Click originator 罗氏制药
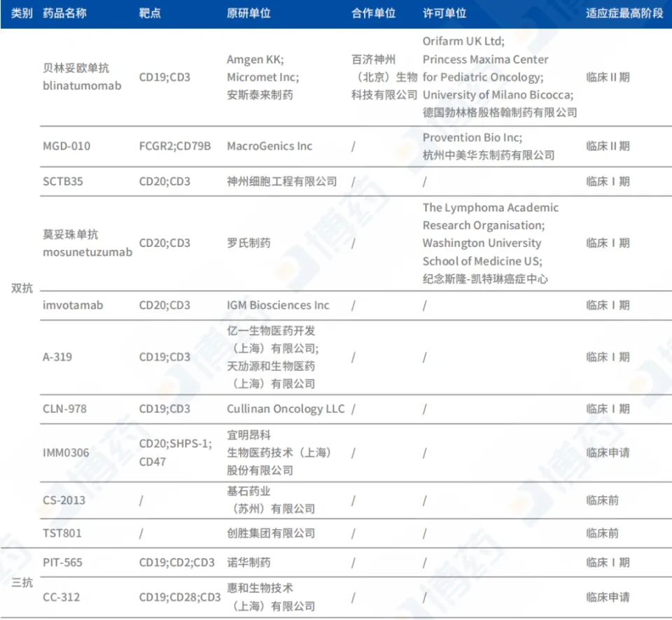The height and width of the screenshot is (620, 672). (x=248, y=243)
